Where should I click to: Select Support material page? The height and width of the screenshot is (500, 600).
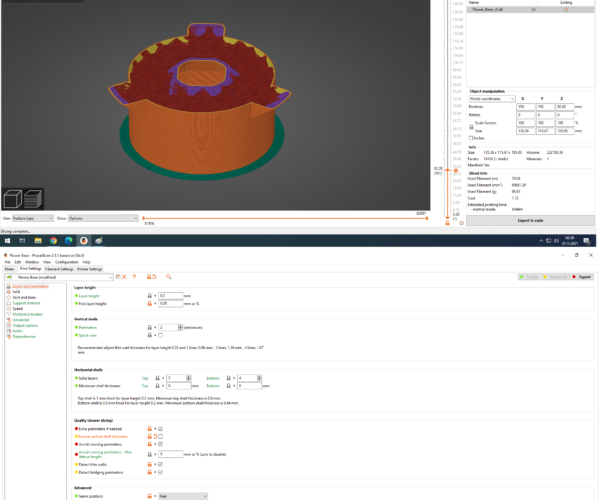[x=26, y=303]
